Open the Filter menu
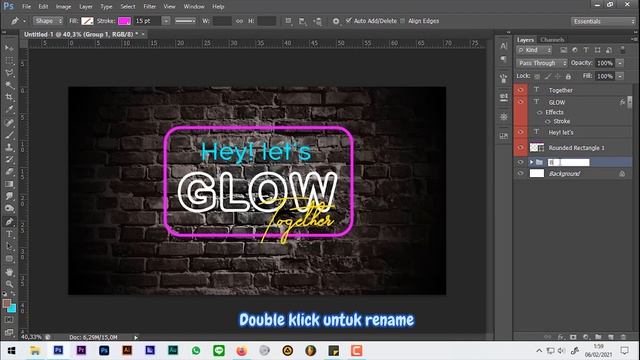 click(149, 7)
